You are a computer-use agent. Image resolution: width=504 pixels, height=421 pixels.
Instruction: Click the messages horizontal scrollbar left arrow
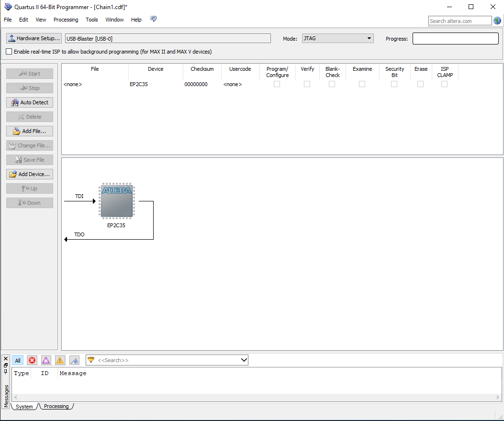tap(16, 398)
